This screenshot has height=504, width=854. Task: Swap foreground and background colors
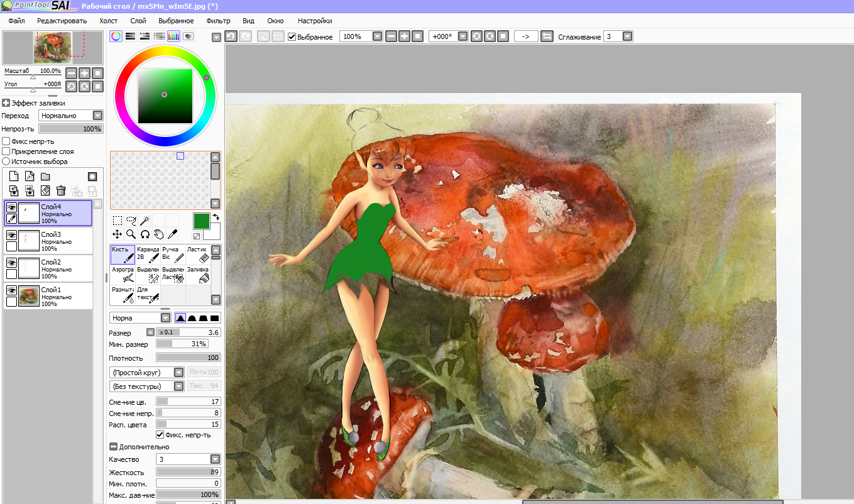point(216,217)
